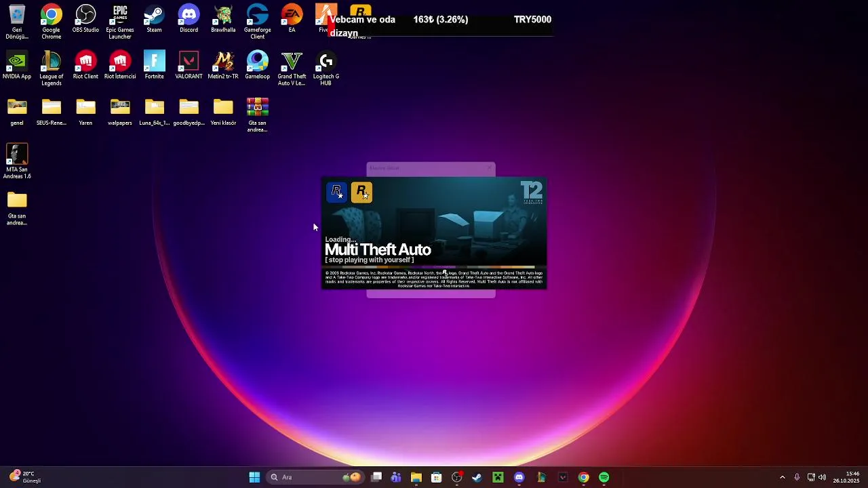
Task: Open Grand Theft Auto V desktop shortcut
Action: (292, 68)
